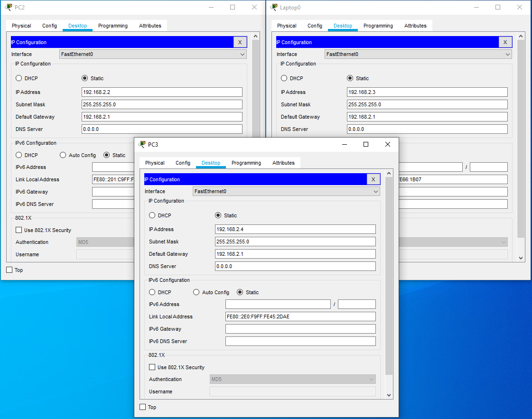The image size is (532, 419).
Task: Open Interface FastEthernet0 dropdown in PC2
Action: (x=153, y=54)
